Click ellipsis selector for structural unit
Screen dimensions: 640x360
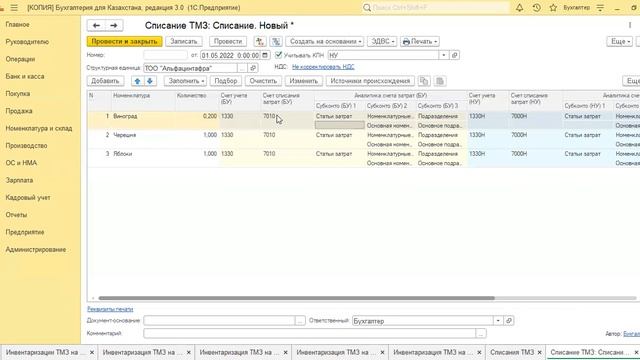click(x=242, y=68)
